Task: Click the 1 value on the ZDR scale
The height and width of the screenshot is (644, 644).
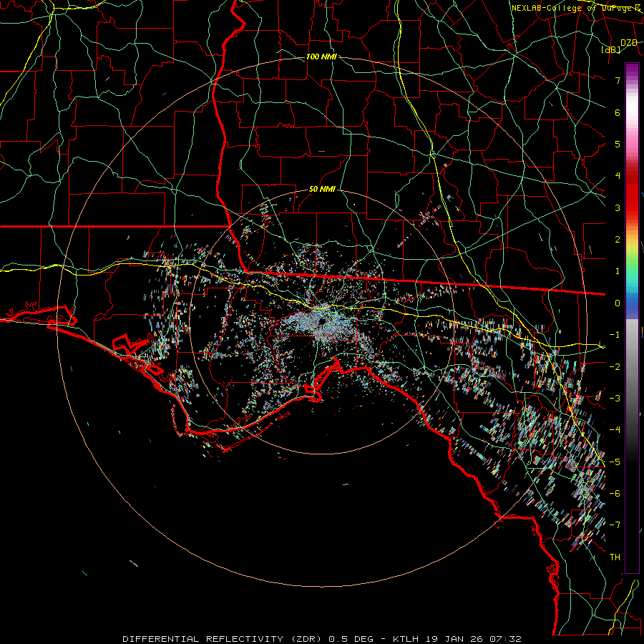Action: point(618,271)
